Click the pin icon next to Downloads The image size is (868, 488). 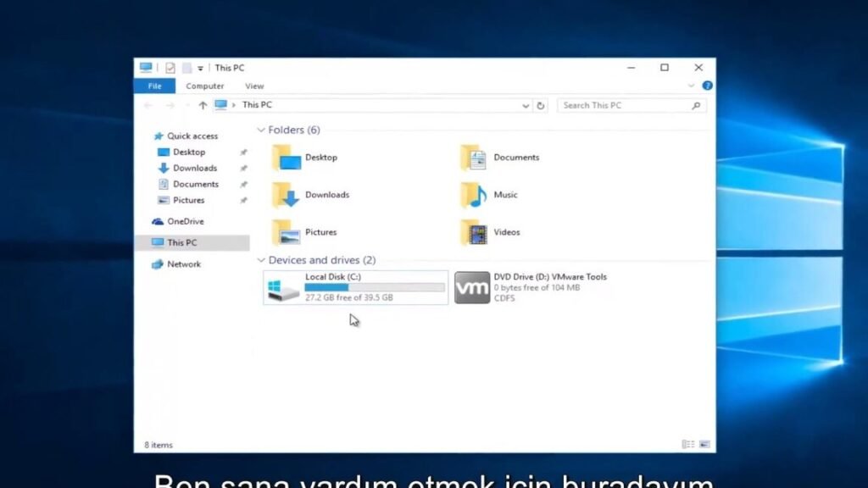point(243,169)
